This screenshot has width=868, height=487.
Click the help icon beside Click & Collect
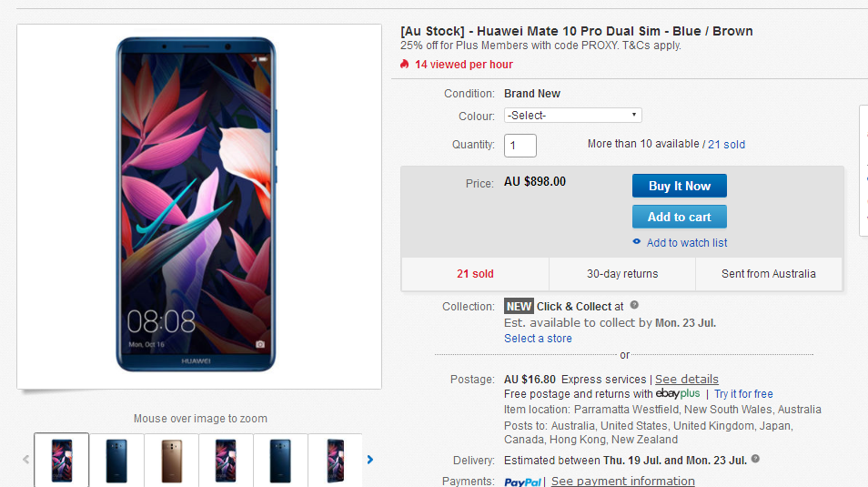coord(634,305)
